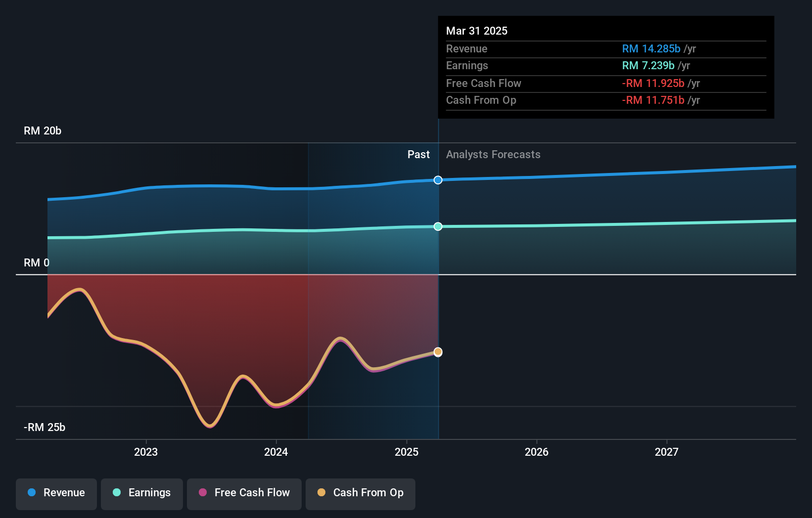Click the -RM 11.751b cash from op value

tap(653, 100)
